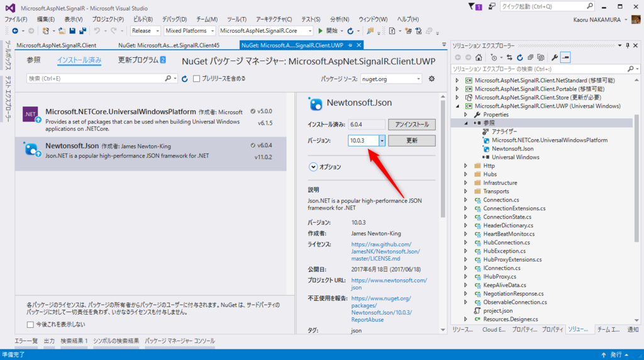Screen dimensions: 644x360
Task: Start debugging with the green play button
Action: [321, 31]
